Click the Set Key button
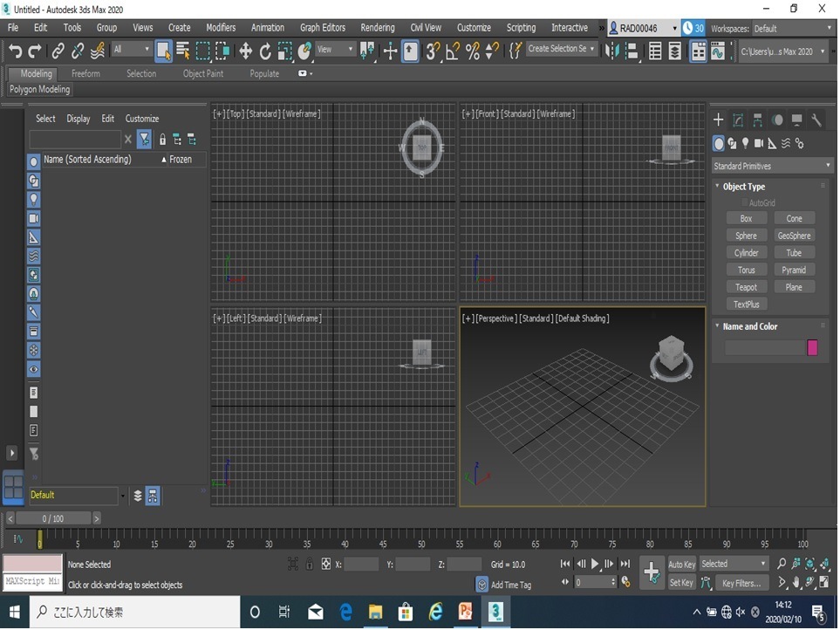 pyautogui.click(x=681, y=582)
